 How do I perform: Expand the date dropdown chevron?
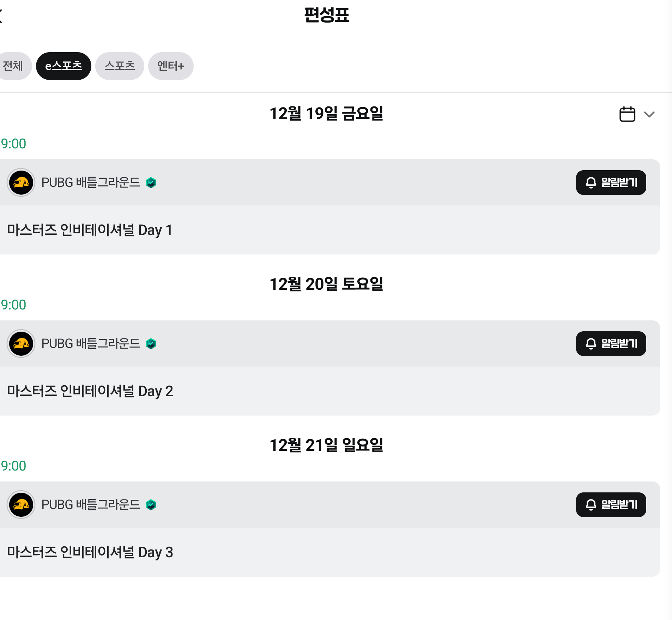(649, 114)
